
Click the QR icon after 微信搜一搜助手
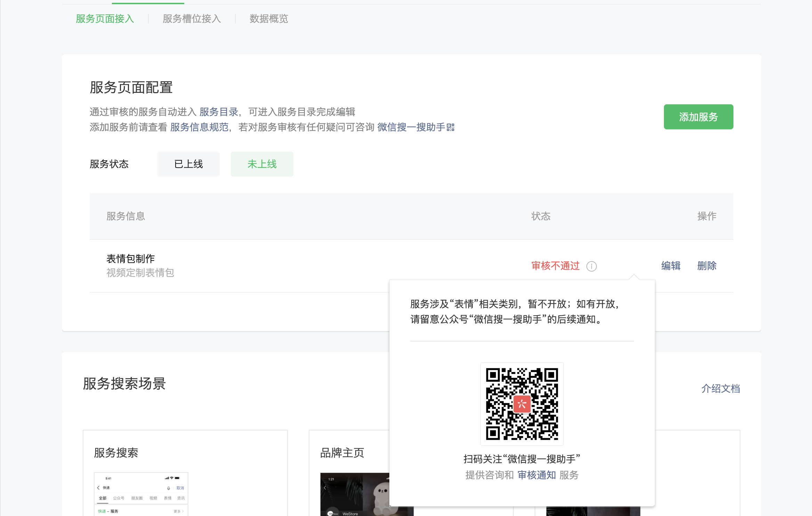coord(450,127)
